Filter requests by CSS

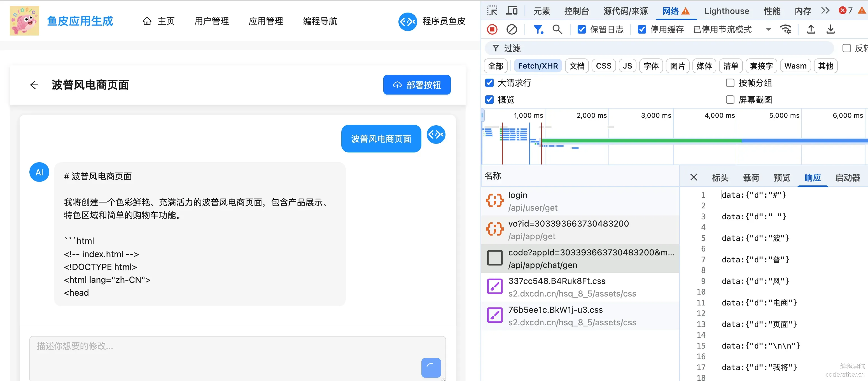603,66
